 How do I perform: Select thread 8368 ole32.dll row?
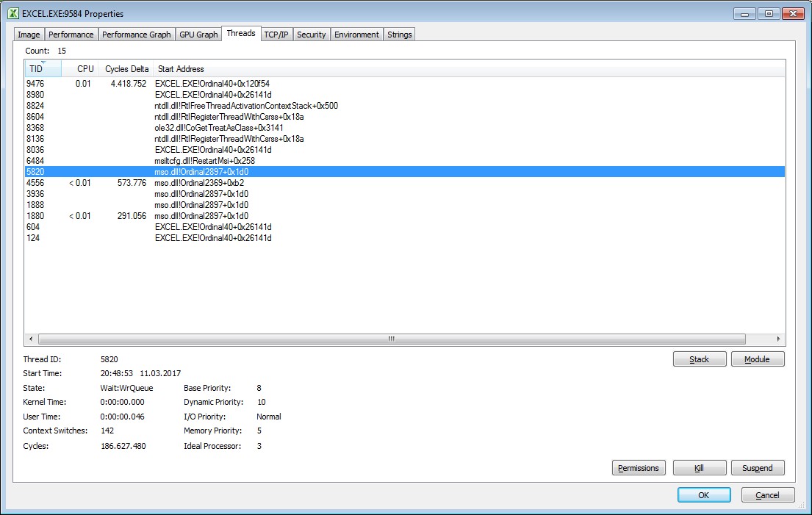click(x=405, y=128)
